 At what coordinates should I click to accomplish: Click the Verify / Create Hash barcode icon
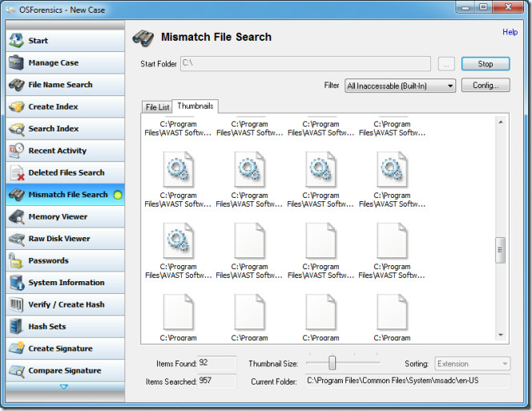pos(16,304)
